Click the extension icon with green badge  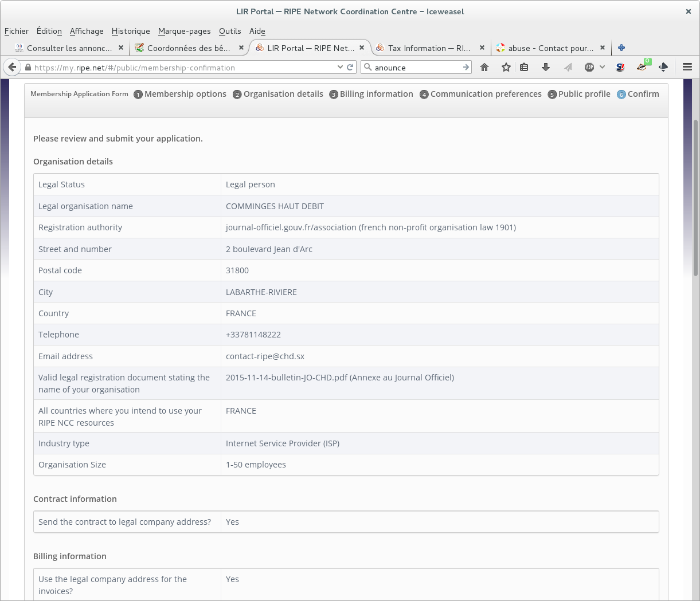tap(643, 66)
